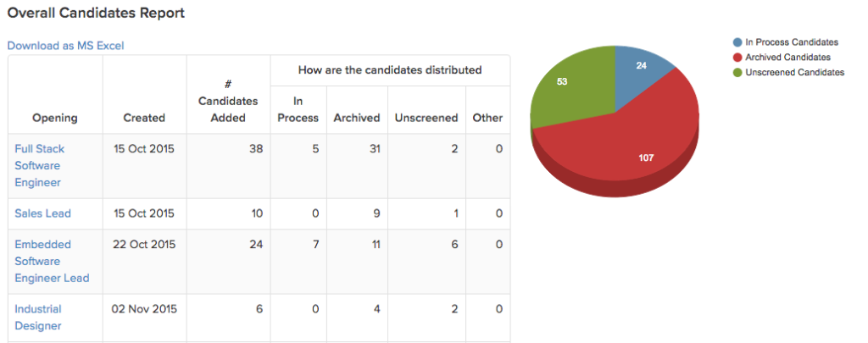Screen dimensions: 868x343
Task: Open the Industrial Designer opening
Action: click(x=37, y=318)
